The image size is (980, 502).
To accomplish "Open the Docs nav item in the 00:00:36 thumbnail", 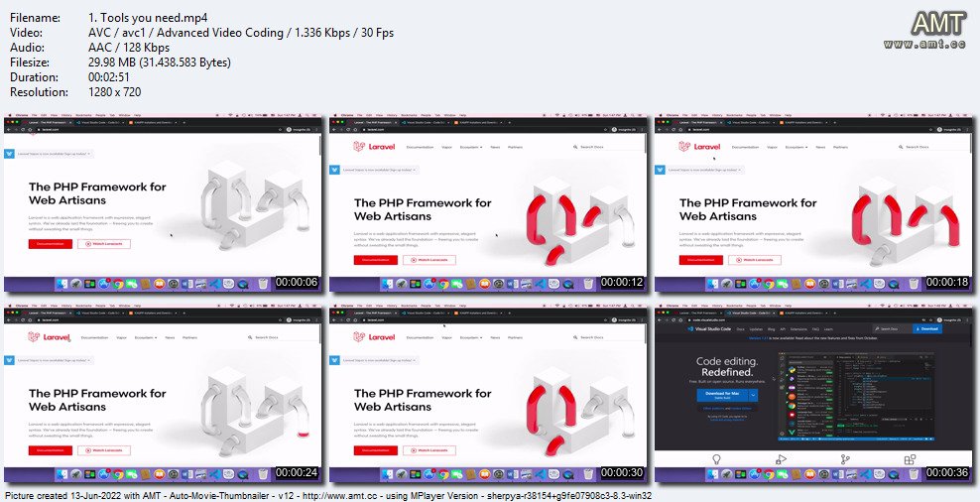I will [741, 328].
